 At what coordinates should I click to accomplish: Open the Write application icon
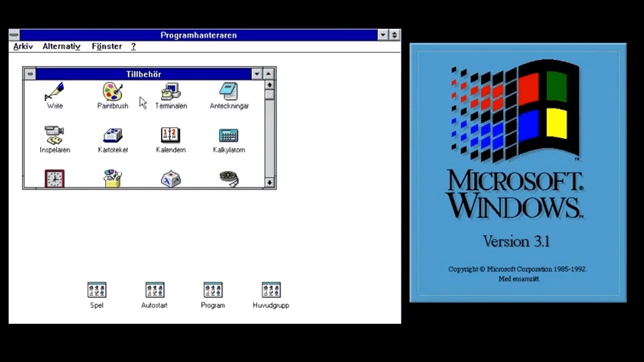click(x=54, y=92)
